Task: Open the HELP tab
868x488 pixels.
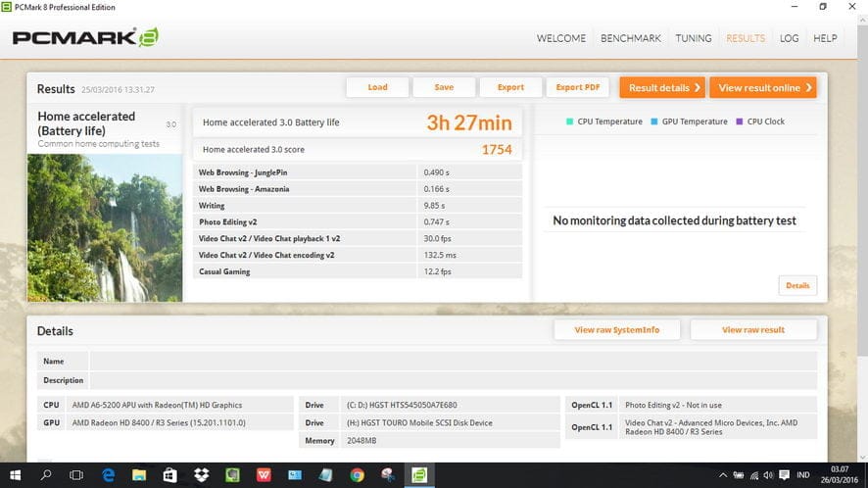Action: coord(825,38)
